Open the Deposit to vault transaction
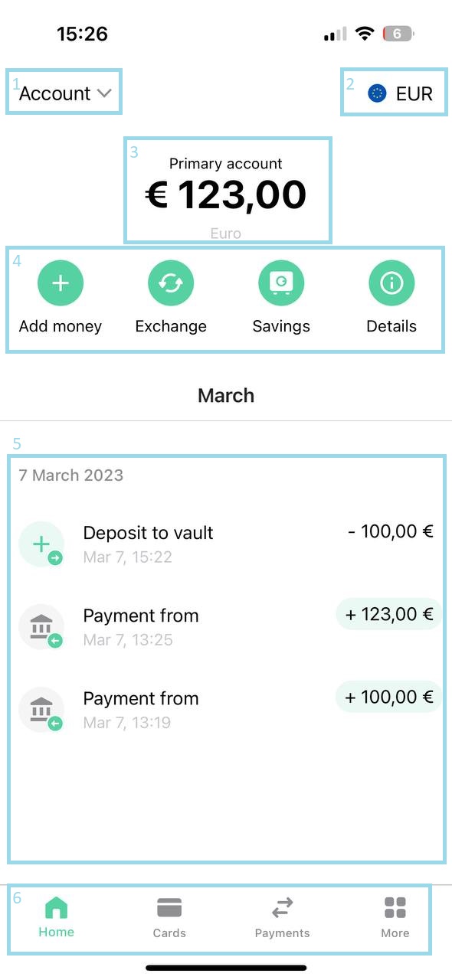The height and width of the screenshot is (980, 452). 226,544
